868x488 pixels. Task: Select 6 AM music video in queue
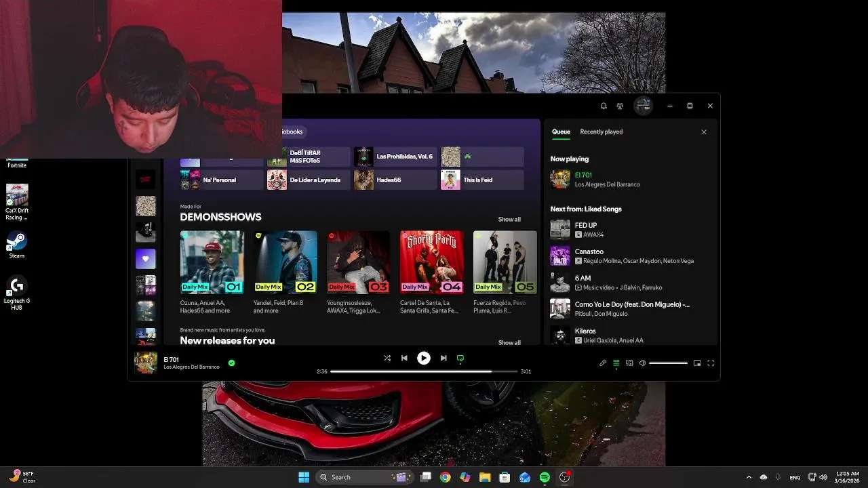[631, 283]
